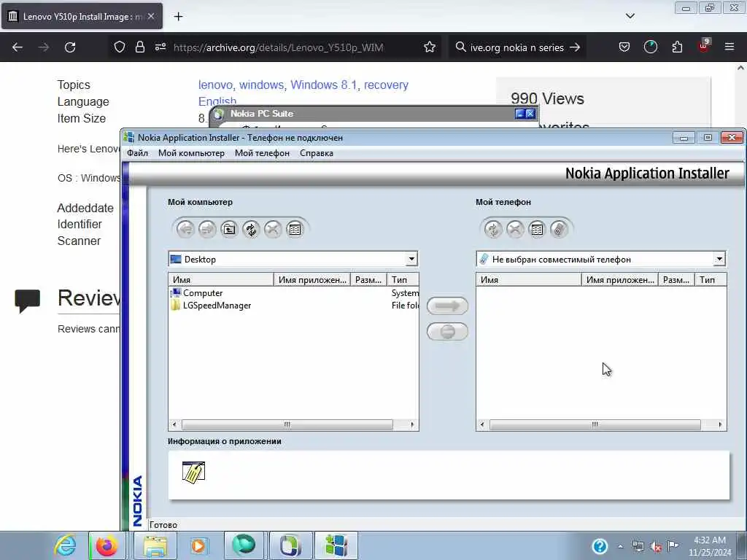Sort phone list by Имя column
This screenshot has height=560, width=747.
[x=529, y=279]
